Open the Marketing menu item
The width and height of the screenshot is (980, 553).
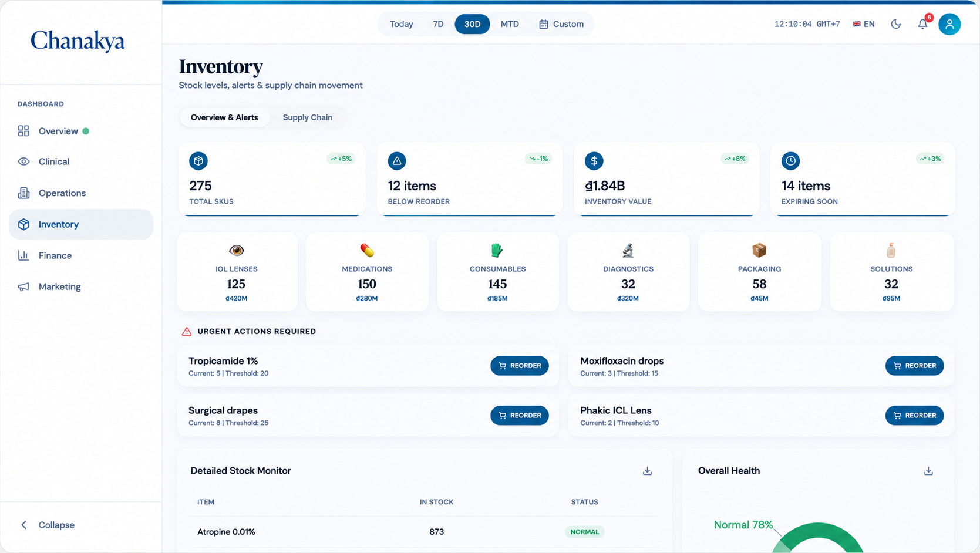(81, 286)
